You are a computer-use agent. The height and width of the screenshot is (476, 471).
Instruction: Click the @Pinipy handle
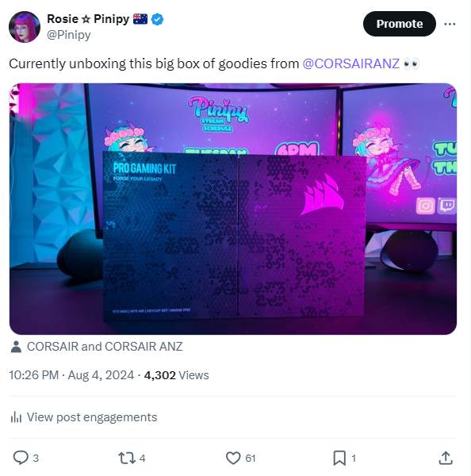click(68, 35)
